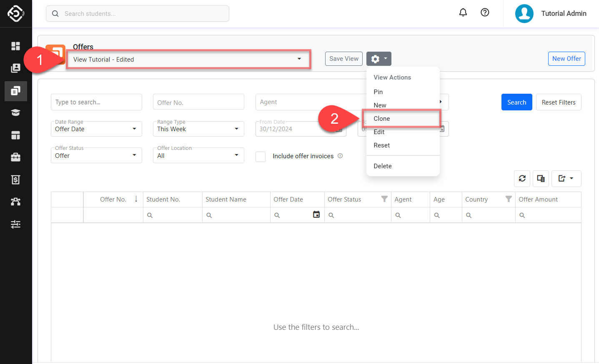Select Clone from View Actions menu

382,119
